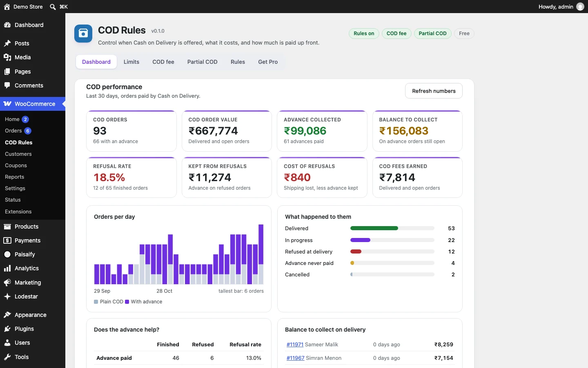Viewport: 588px width, 368px height.
Task: Click the Delivered progress bar
Action: pos(392,228)
